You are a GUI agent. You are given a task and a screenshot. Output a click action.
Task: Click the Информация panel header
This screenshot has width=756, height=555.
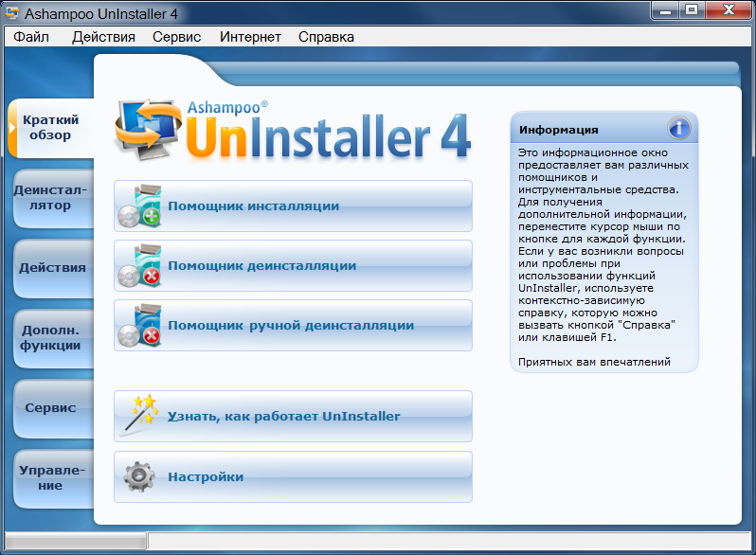click(604, 128)
